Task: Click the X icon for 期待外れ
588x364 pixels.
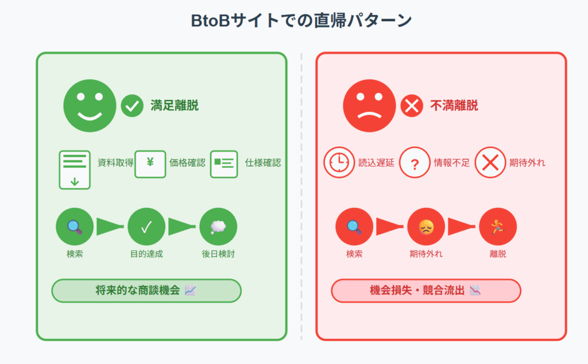Action: pos(490,162)
